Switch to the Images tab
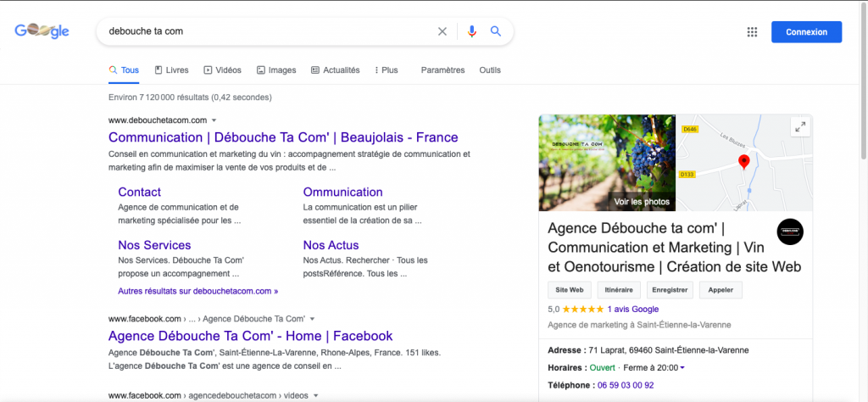 pyautogui.click(x=276, y=70)
